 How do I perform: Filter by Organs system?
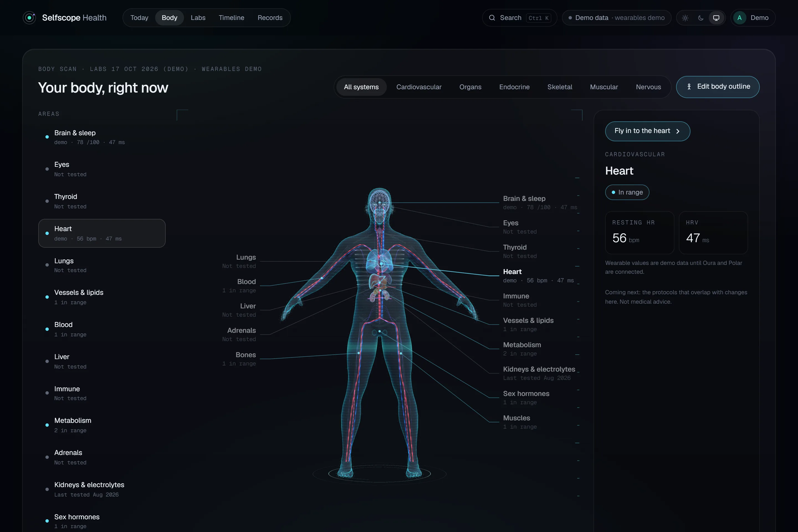[x=470, y=87]
